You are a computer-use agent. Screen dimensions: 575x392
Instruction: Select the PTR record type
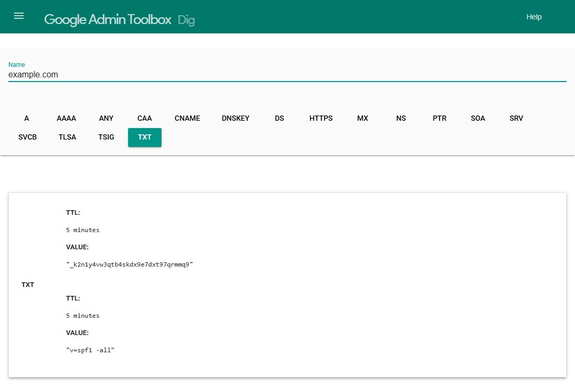pyautogui.click(x=439, y=119)
